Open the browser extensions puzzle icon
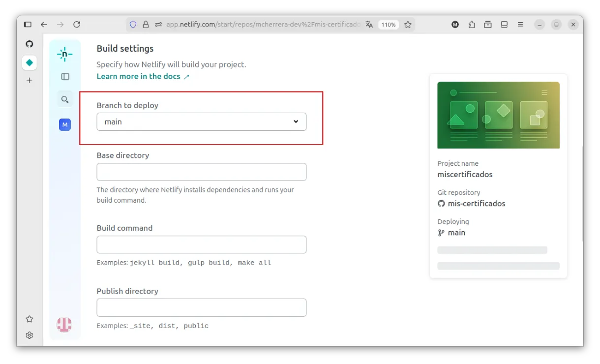The width and height of the screenshot is (600, 364). click(x=472, y=25)
